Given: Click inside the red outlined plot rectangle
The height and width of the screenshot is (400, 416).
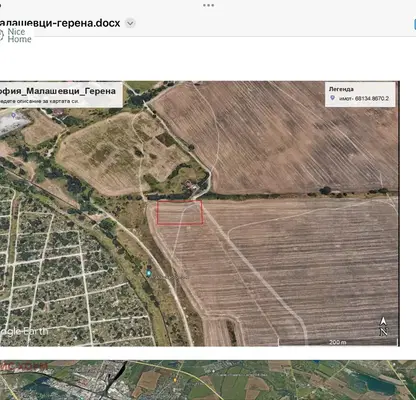Looking at the screenshot, I should (180, 212).
